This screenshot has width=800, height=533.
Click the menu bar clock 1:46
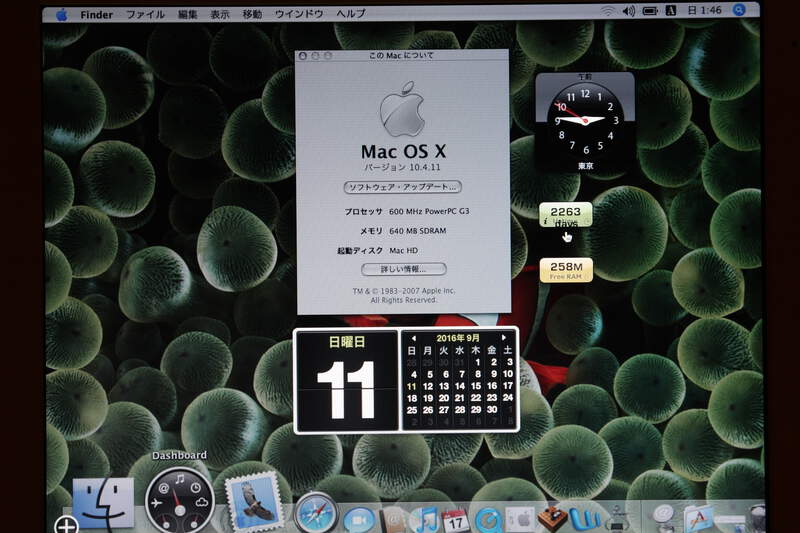pyautogui.click(x=704, y=10)
